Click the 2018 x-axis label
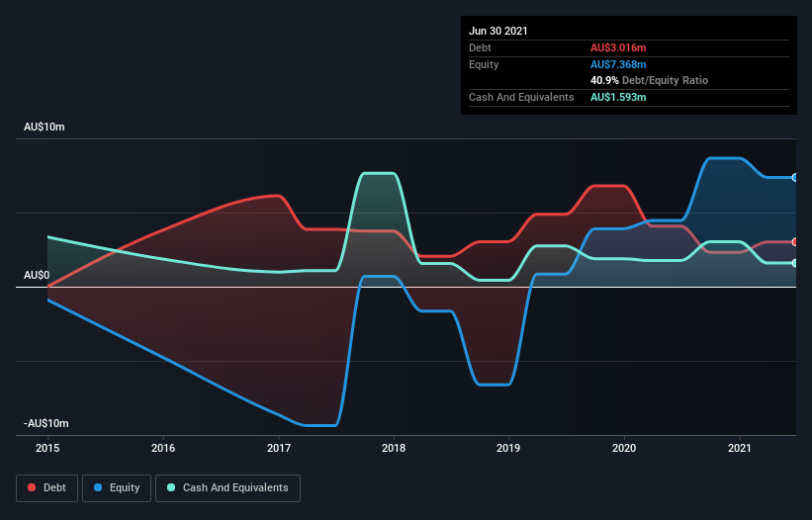This screenshot has height=520, width=812. tap(394, 448)
